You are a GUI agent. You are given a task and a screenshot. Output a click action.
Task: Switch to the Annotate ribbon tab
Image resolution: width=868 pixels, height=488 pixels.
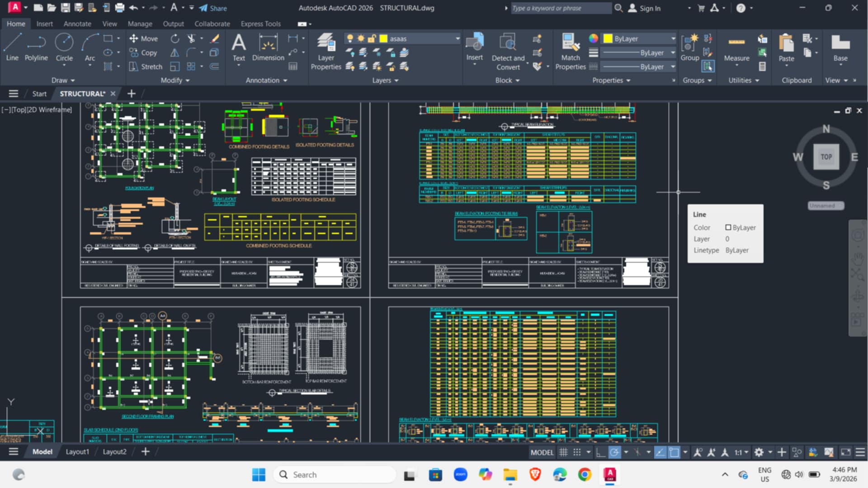(77, 23)
